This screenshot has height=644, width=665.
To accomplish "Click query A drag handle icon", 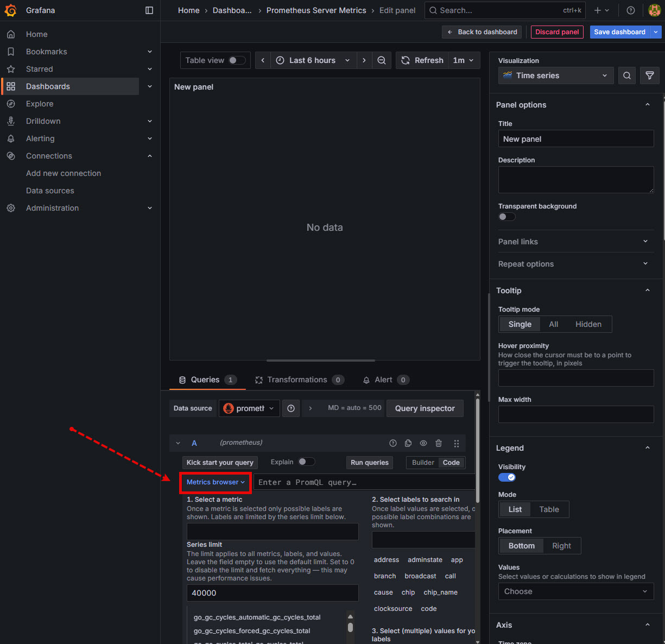I will pos(457,443).
